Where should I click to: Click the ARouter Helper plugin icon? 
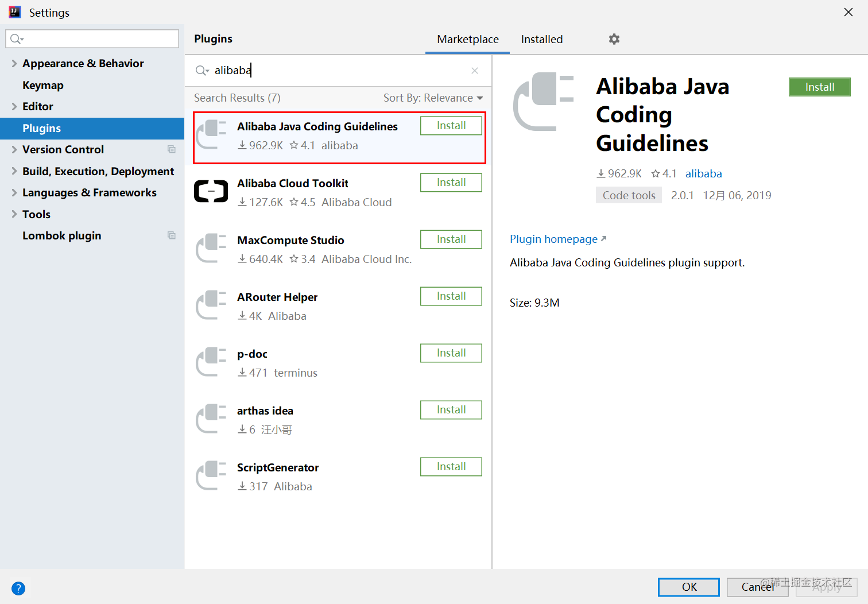click(211, 305)
